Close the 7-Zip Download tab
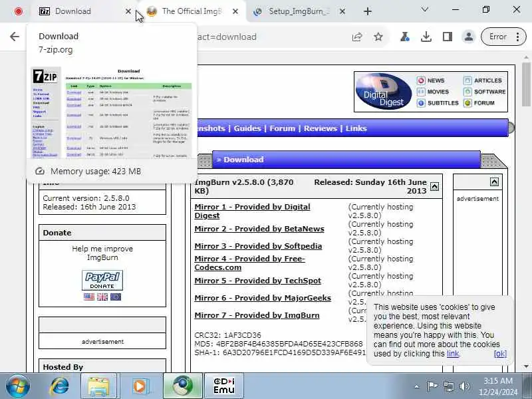 click(x=128, y=11)
